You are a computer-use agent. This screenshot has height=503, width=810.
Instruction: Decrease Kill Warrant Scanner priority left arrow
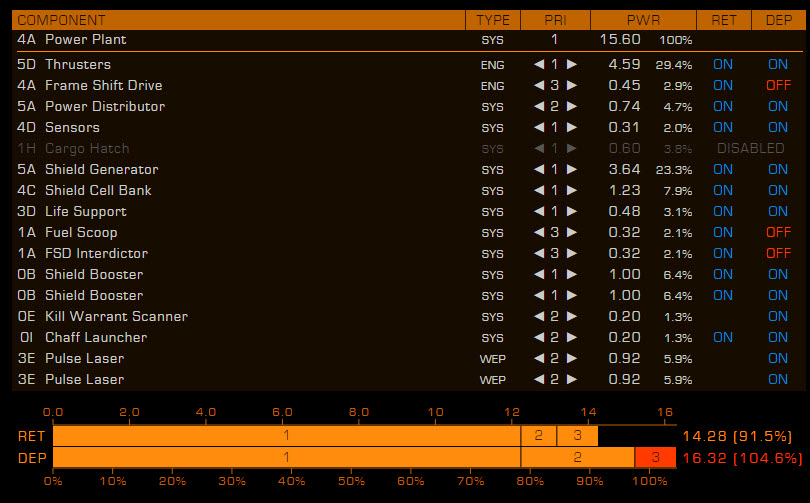click(539, 317)
